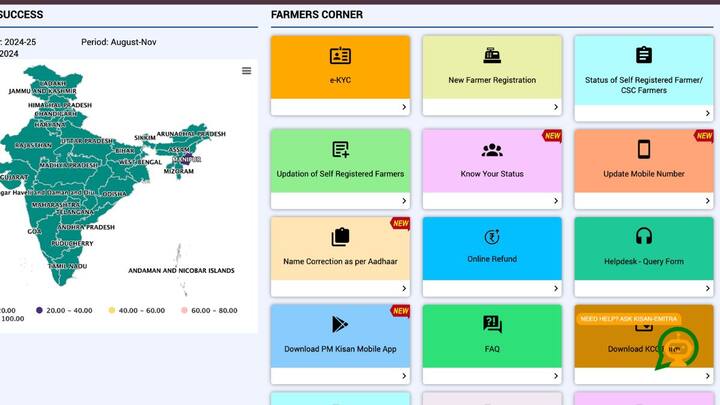Select Manipur on the India map
Screen dimensions: 720x405
187,159
